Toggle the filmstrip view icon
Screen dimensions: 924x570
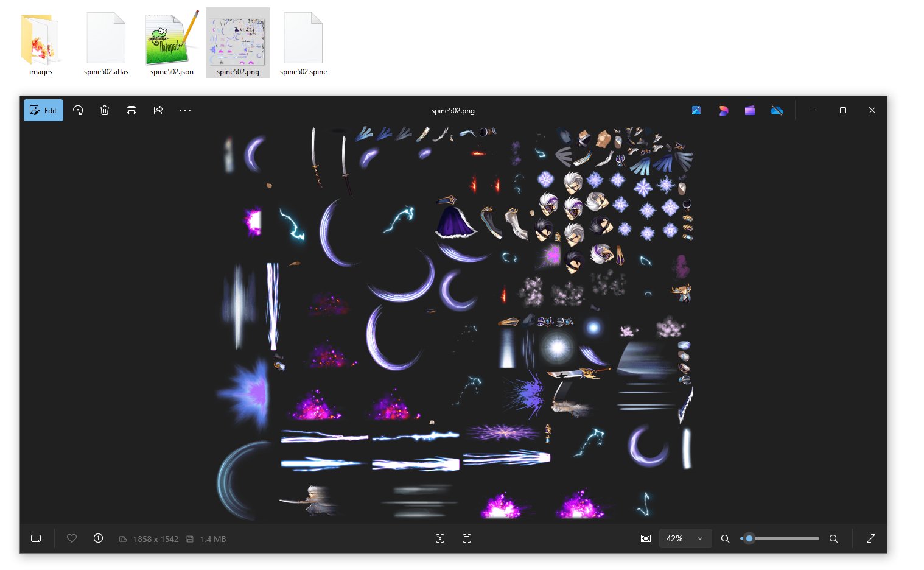pyautogui.click(x=36, y=538)
